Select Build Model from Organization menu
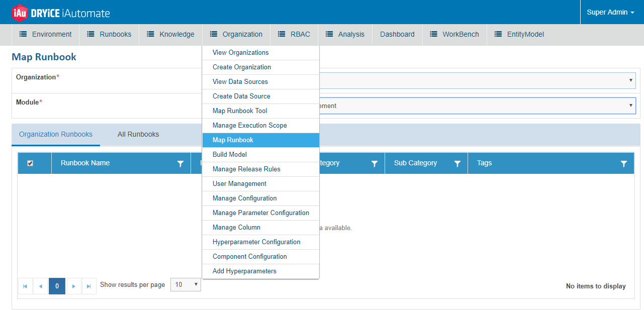Screen dimensions: 644x310 pyautogui.click(x=230, y=154)
